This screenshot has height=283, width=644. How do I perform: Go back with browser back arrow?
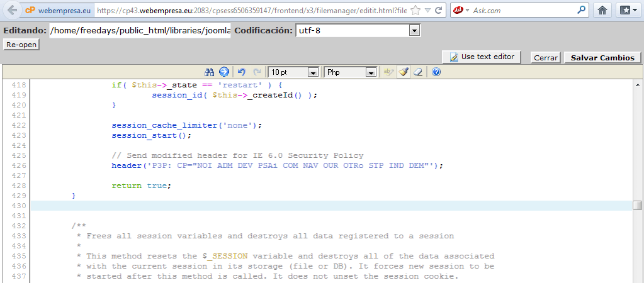point(13,11)
